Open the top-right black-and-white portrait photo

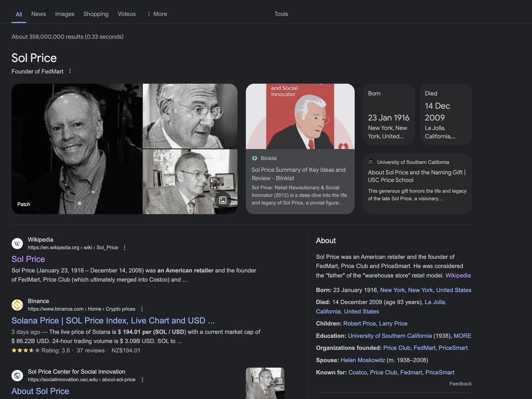tap(190, 116)
